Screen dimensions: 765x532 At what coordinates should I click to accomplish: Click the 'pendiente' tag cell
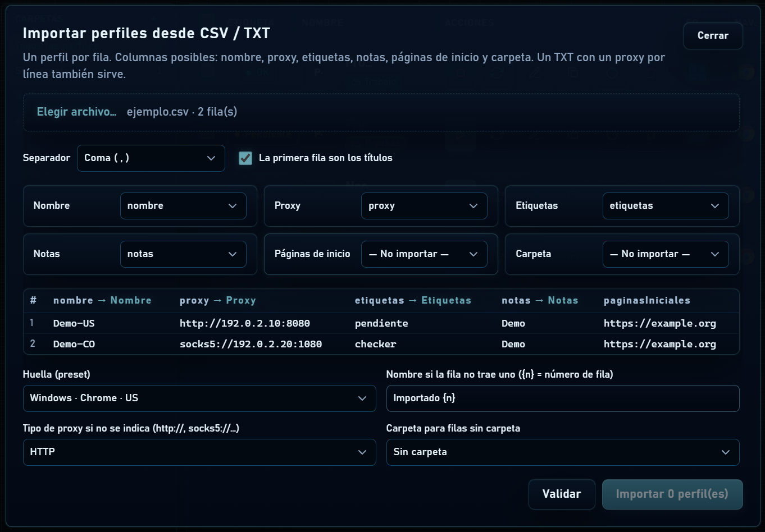click(381, 323)
